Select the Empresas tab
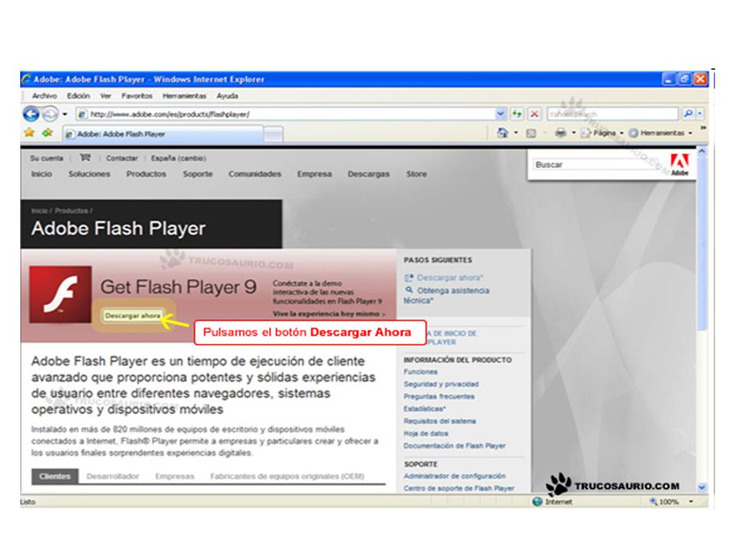The height and width of the screenshot is (560, 747). coord(175,476)
